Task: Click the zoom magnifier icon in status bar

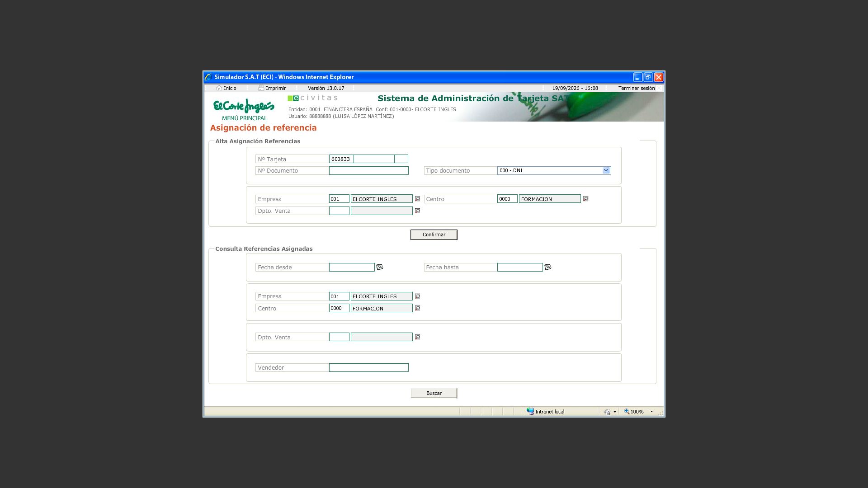Action: [x=627, y=411]
